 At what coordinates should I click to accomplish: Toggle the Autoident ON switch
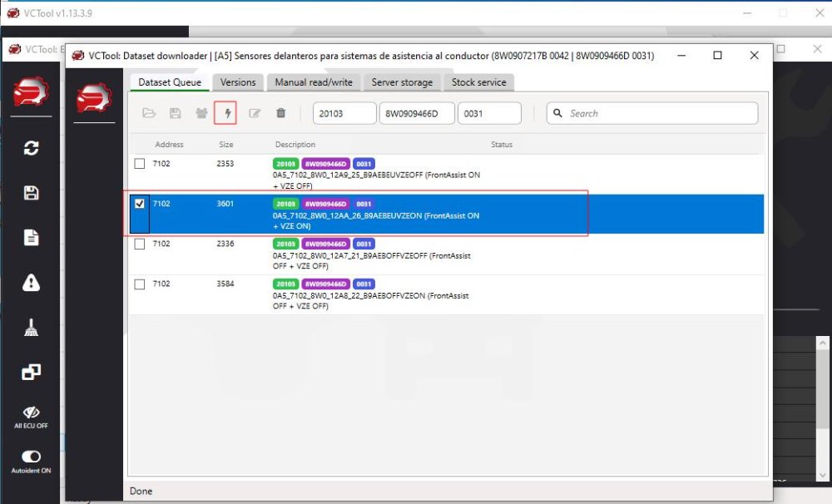(x=31, y=457)
